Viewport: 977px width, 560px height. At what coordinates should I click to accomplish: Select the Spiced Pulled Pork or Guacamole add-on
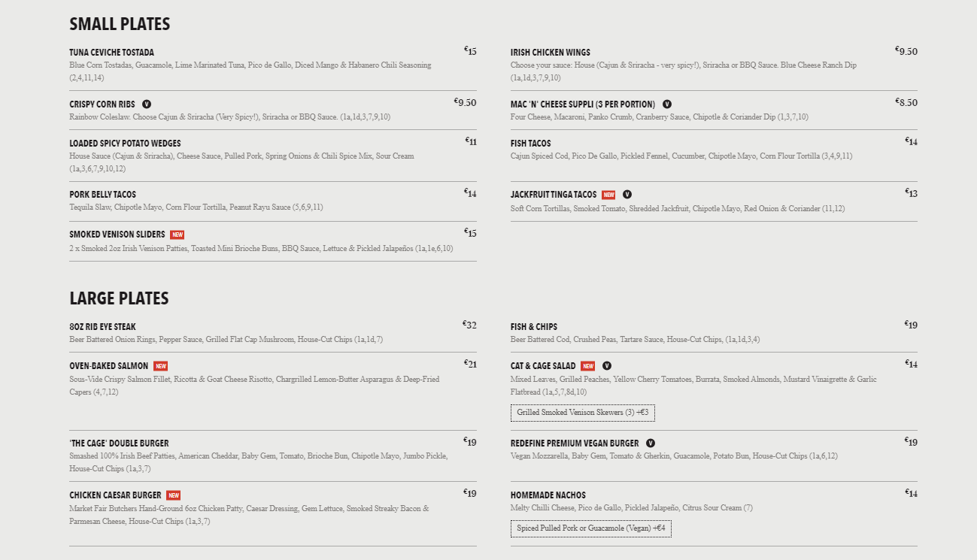[590, 528]
